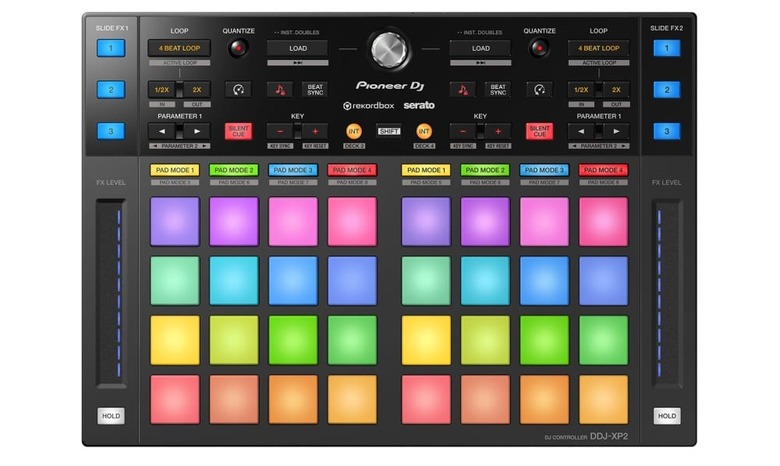Tap left deck's top-left purple performance pad
This screenshot has height=466, width=780.
pos(175,221)
